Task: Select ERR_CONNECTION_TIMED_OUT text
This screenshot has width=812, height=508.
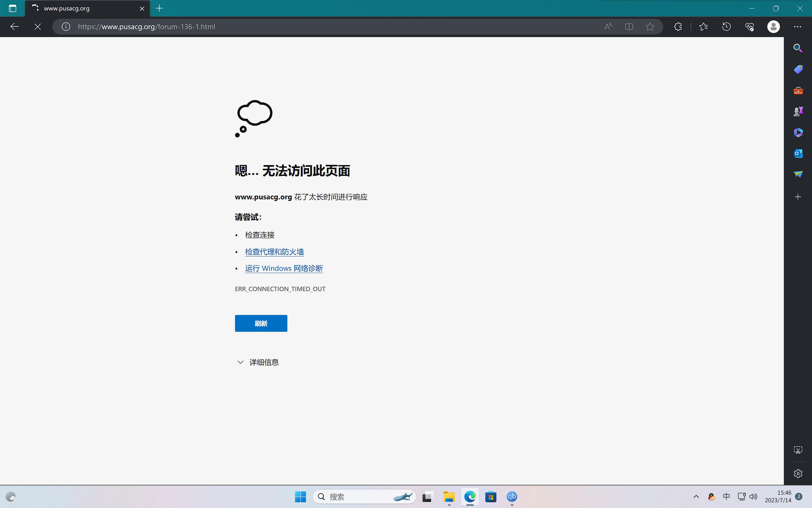Action: pos(280,289)
